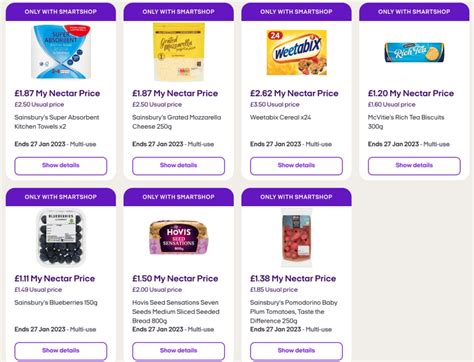
Task: Show details for Sainsbury's Blueberries 150g
Action: pos(61,351)
